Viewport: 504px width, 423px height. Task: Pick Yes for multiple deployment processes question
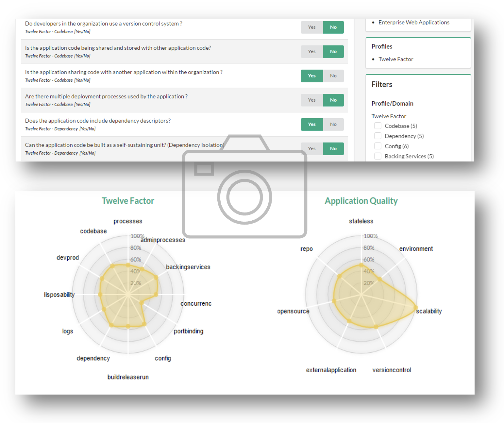coord(312,100)
